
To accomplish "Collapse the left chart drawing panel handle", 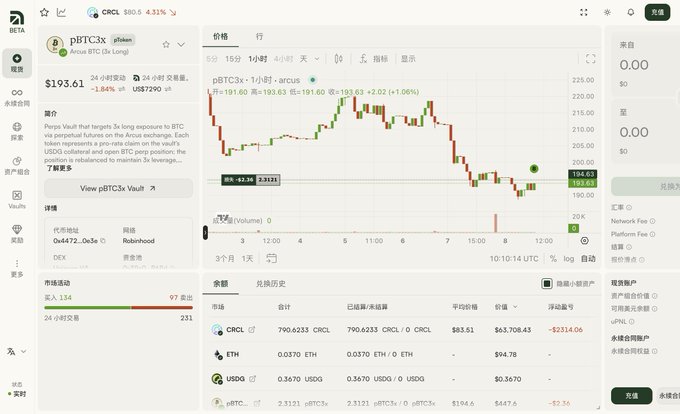I will [205, 232].
